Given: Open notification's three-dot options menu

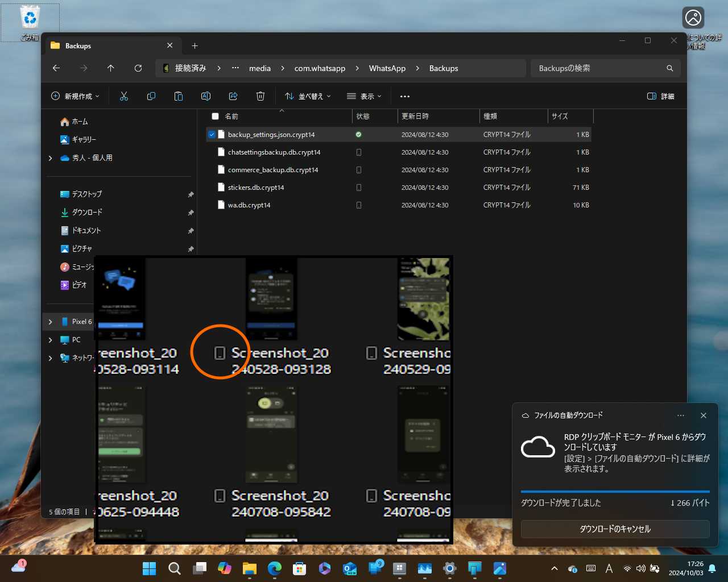Looking at the screenshot, I should 681,415.
